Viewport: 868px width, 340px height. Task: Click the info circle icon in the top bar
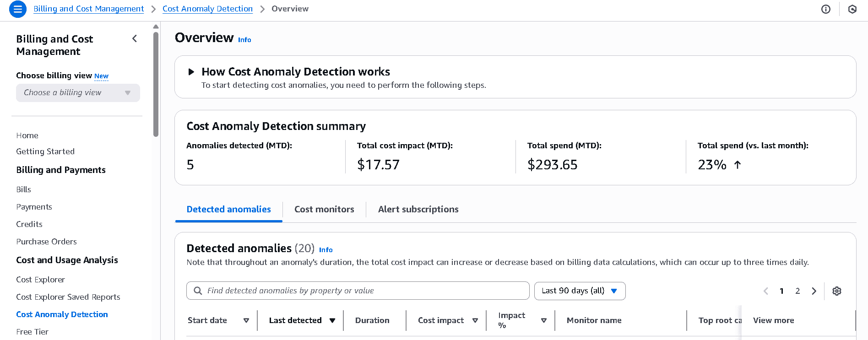pyautogui.click(x=826, y=9)
